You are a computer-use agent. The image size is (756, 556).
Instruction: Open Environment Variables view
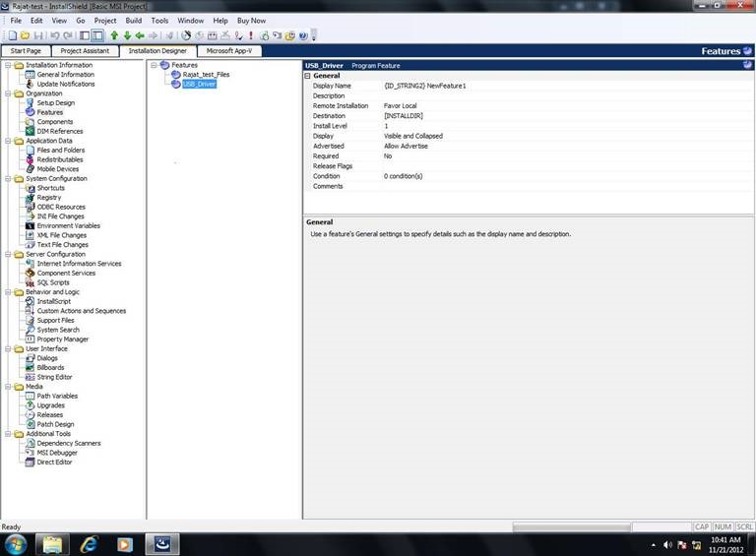69,225
